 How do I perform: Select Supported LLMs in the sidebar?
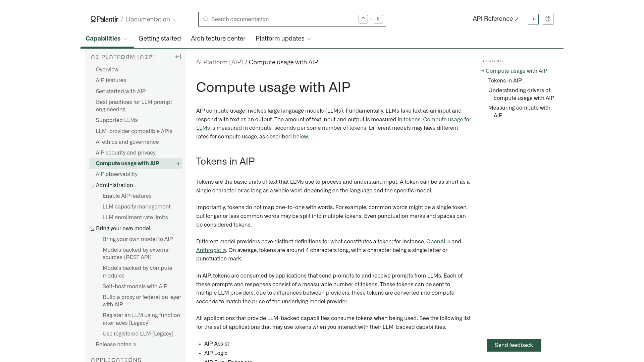pyautogui.click(x=117, y=120)
